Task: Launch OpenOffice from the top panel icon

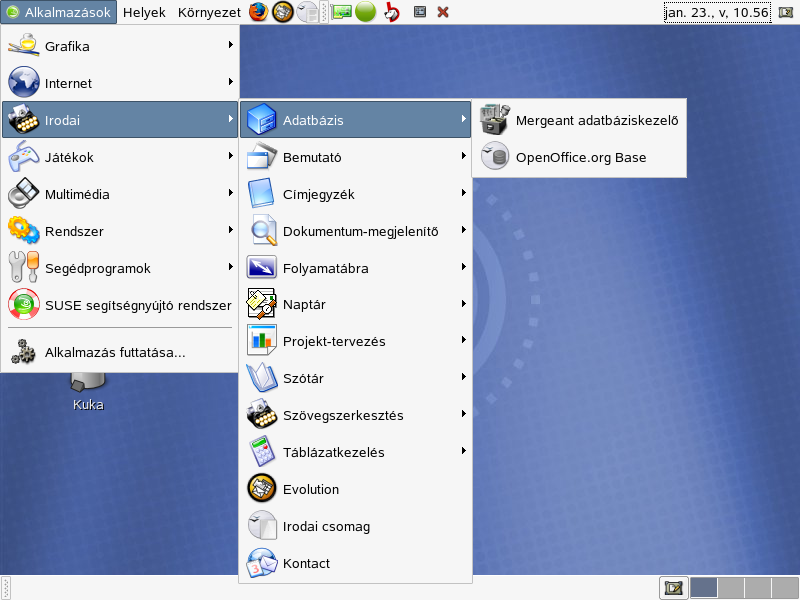Action: tap(307, 12)
